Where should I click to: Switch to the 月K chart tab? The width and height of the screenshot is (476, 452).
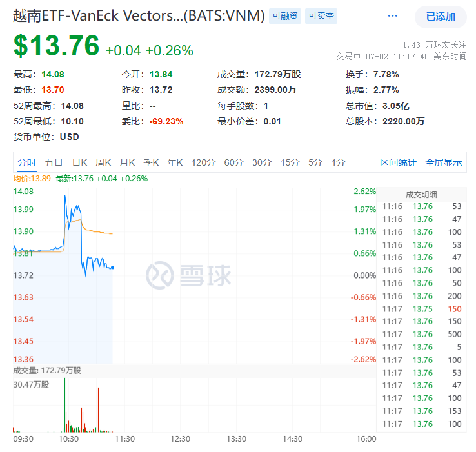(127, 162)
